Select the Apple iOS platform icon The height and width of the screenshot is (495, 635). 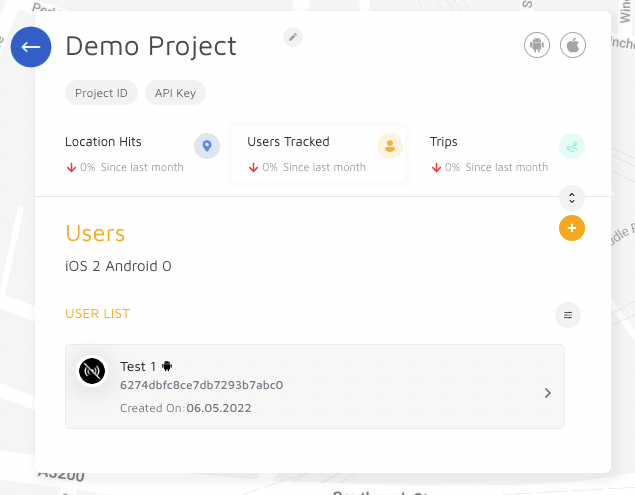point(573,45)
